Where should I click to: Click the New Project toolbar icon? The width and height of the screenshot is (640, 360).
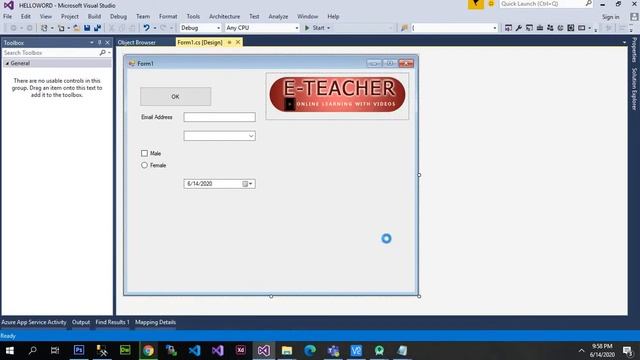click(x=44, y=28)
